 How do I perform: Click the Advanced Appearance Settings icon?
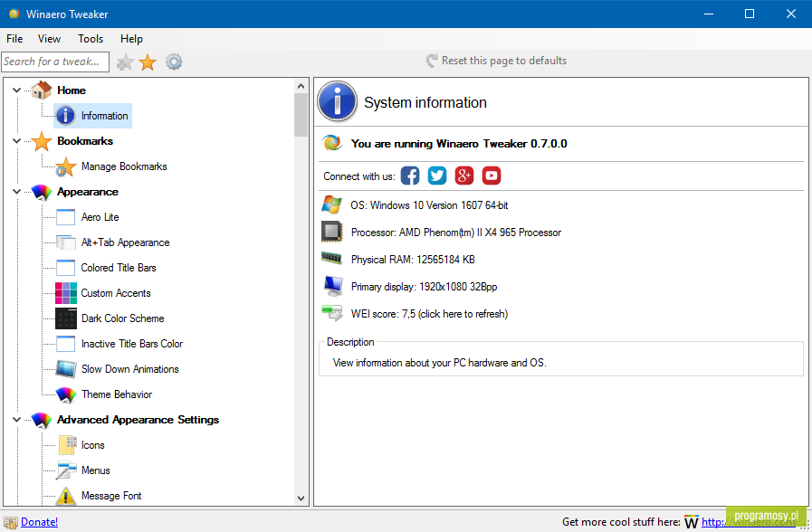click(x=42, y=420)
